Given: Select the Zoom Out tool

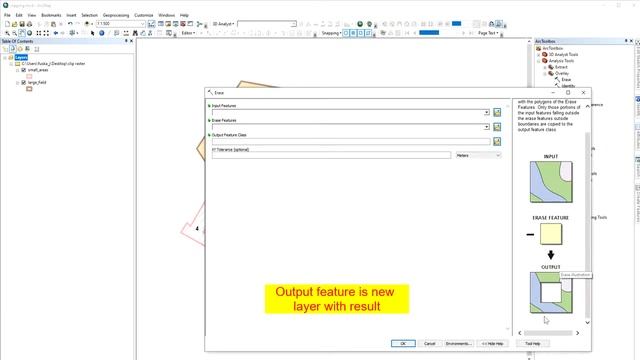Looking at the screenshot, I should [x=15, y=33].
